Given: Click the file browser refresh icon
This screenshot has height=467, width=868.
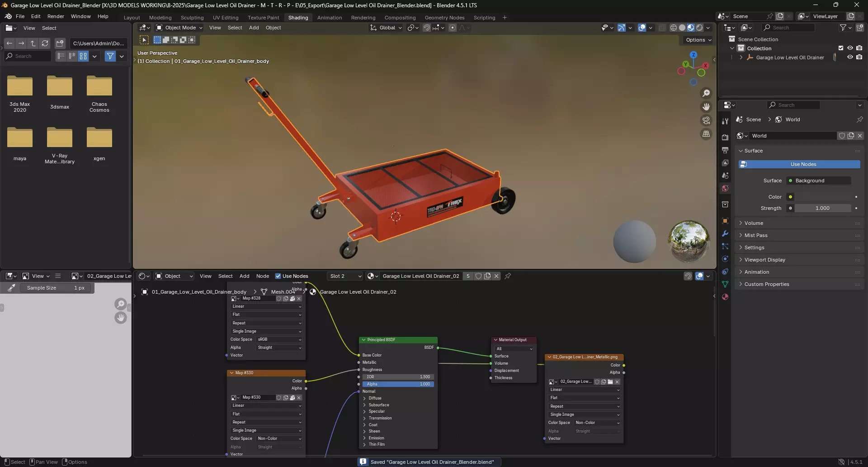Looking at the screenshot, I should click(x=45, y=43).
